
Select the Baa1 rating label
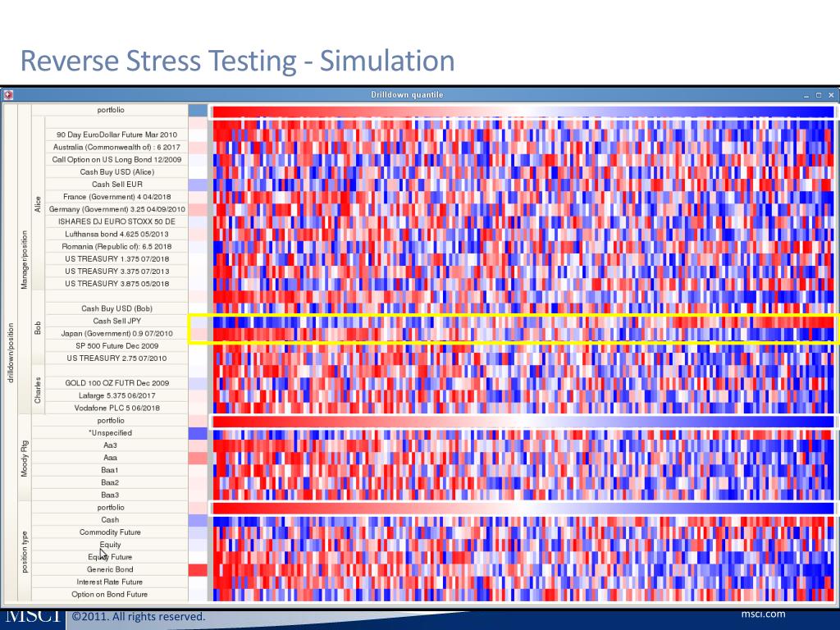[x=111, y=470]
